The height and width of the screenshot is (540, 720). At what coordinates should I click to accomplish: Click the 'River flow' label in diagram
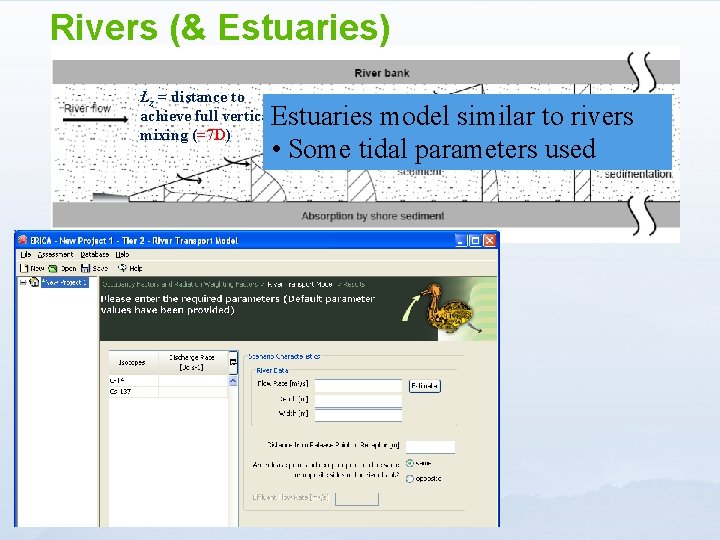click(x=87, y=108)
